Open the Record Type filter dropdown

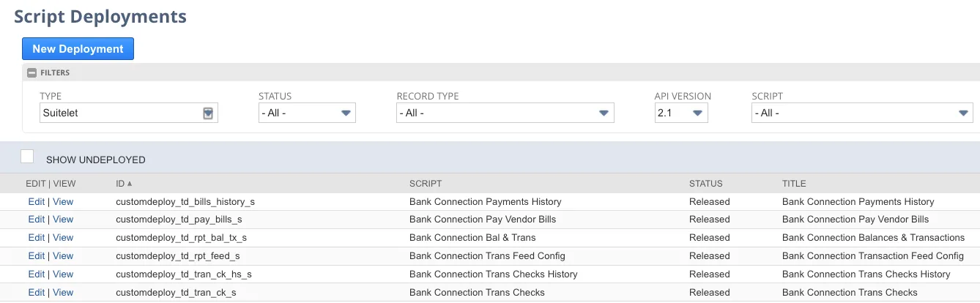(x=505, y=113)
